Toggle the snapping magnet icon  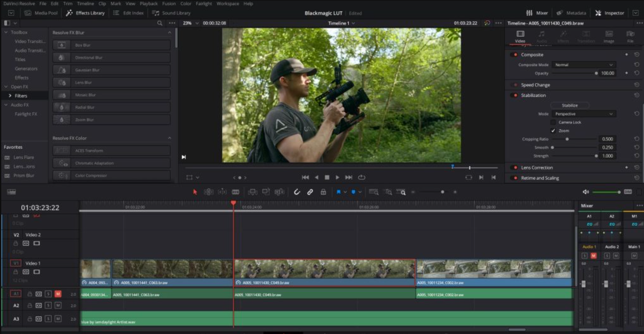(297, 192)
